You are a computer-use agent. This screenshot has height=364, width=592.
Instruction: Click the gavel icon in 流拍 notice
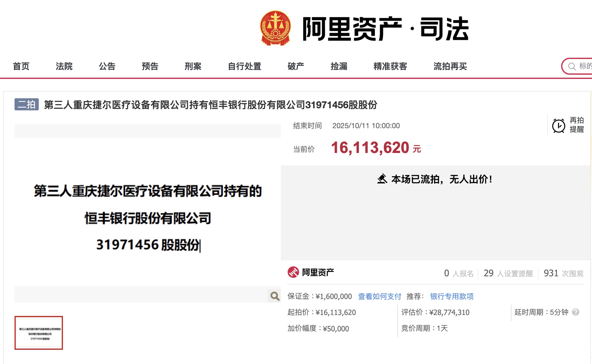coord(382,179)
